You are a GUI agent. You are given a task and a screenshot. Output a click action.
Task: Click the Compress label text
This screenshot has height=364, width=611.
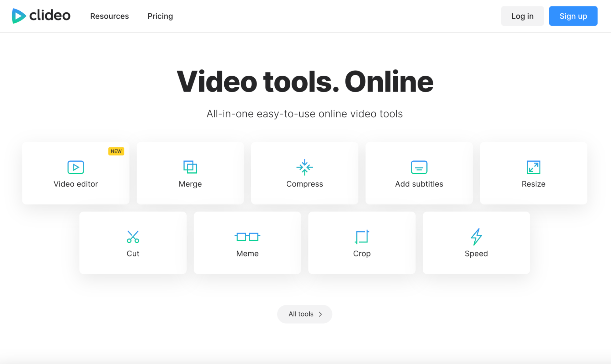tap(304, 184)
